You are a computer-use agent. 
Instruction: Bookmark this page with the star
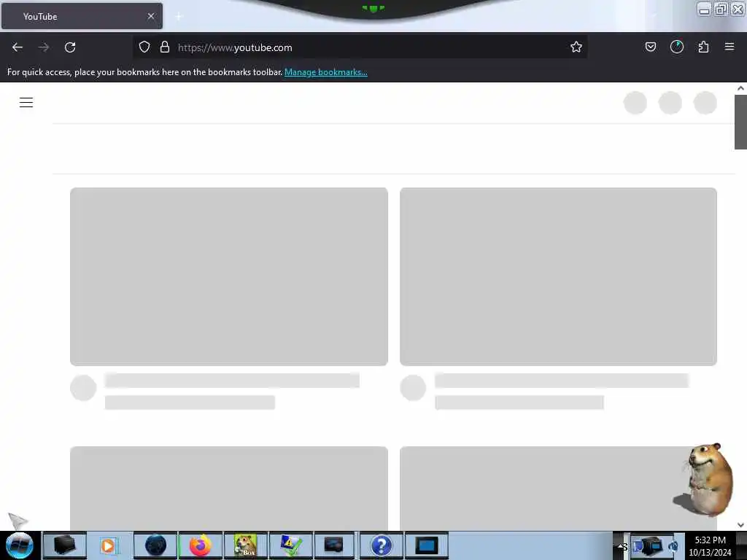click(x=576, y=47)
